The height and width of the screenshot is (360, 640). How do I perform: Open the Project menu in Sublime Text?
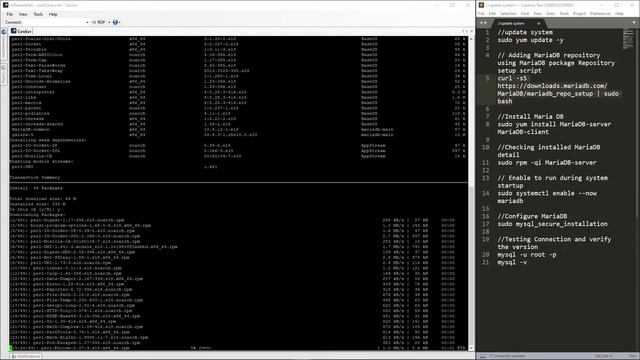(x=579, y=14)
